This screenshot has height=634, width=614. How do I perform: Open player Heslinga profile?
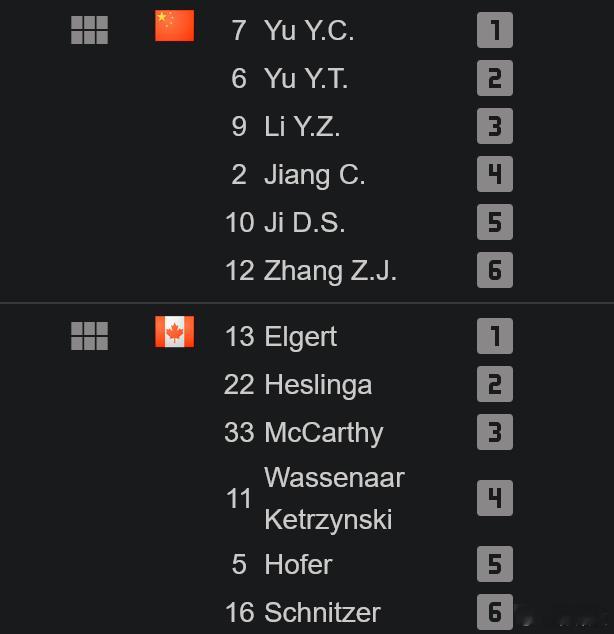(x=318, y=385)
